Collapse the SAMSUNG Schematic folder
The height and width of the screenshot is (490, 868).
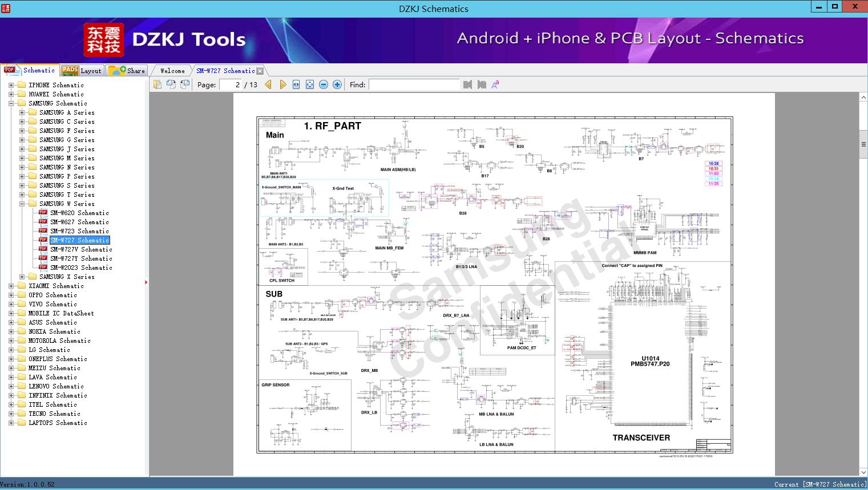pos(11,103)
